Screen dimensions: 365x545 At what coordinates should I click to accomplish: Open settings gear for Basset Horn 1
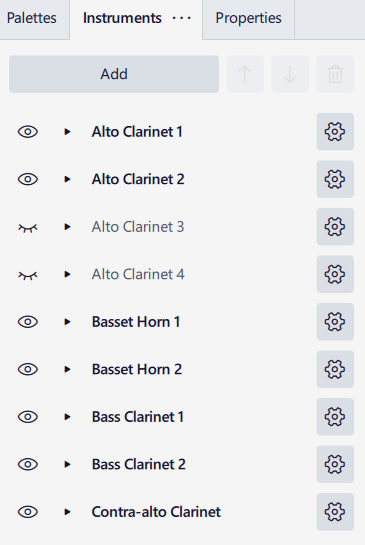pyautogui.click(x=335, y=322)
